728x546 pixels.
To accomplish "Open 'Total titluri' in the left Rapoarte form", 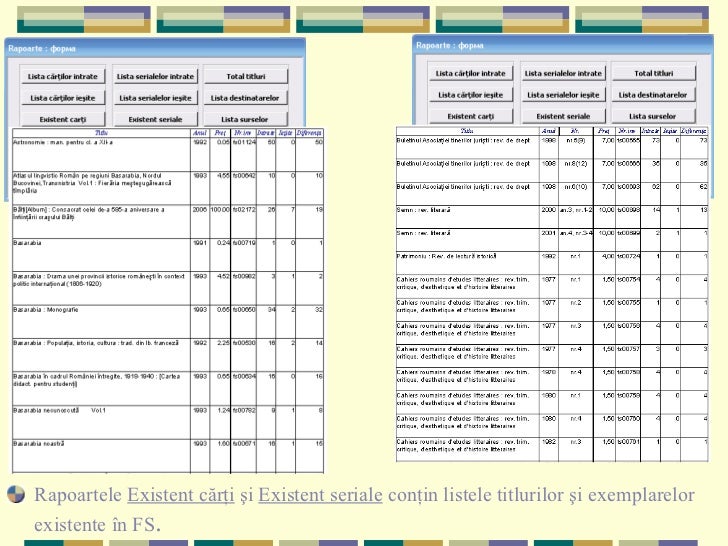I will pos(246,76).
